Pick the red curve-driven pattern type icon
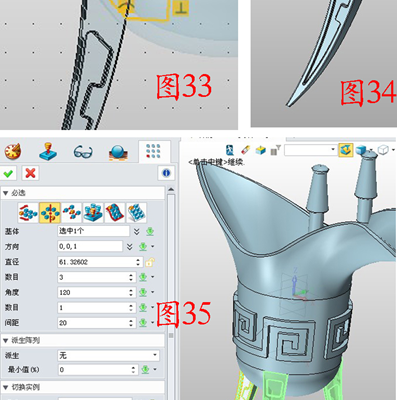 [x=115, y=212]
